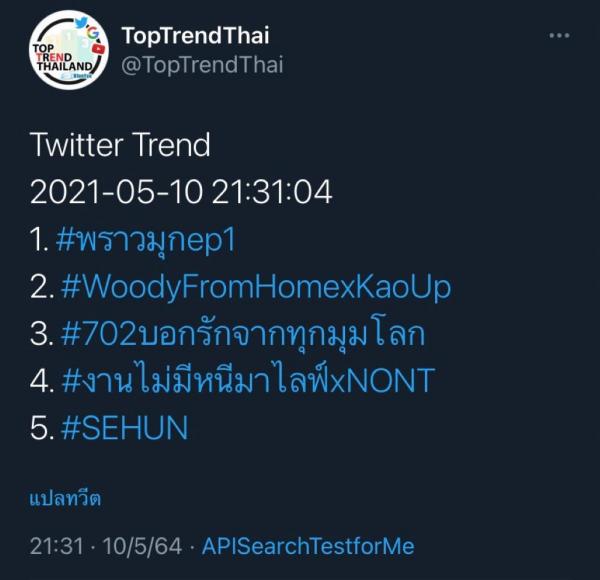This screenshot has height=580, width=600.
Task: Select the 2021-05-10 21:31:04 text line
Action: coord(181,192)
